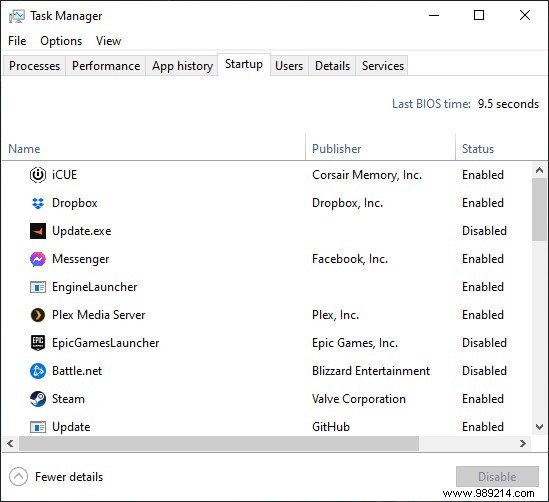Click the Epic Games, Inc. publisher cell
549x502 pixels.
pos(355,343)
